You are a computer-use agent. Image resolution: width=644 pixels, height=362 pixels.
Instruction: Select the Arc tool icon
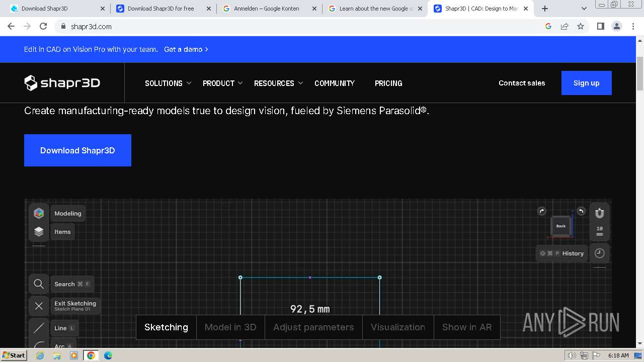39,344
